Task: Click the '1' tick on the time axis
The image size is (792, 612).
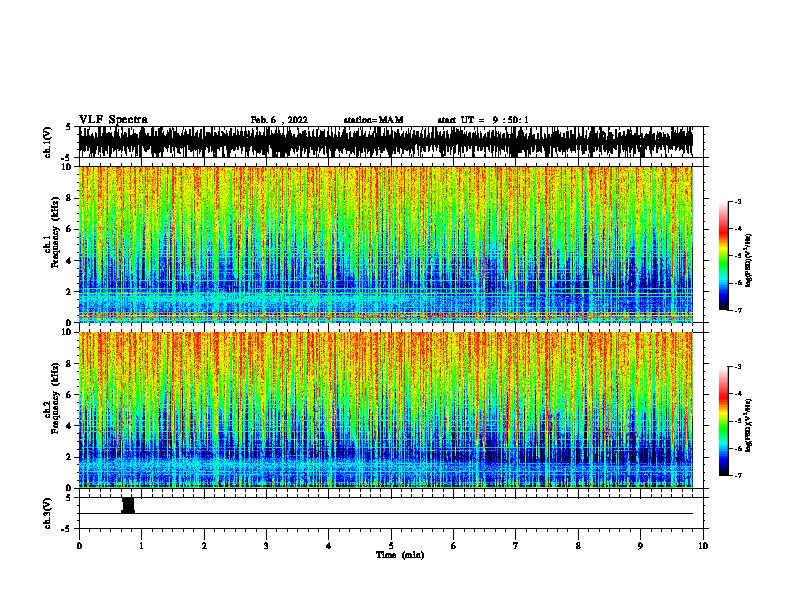Action: coord(141,546)
